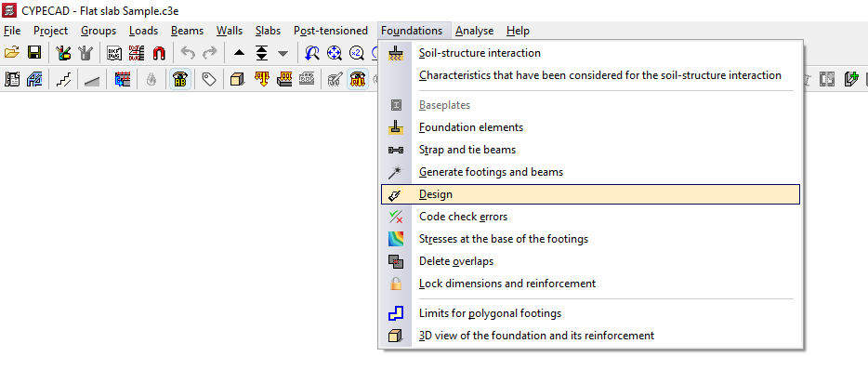Open Code check errors

(x=463, y=217)
